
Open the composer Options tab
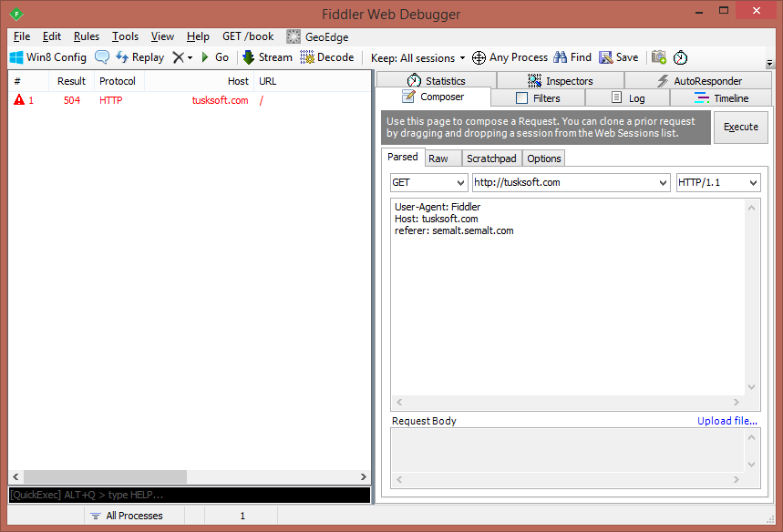tap(544, 159)
